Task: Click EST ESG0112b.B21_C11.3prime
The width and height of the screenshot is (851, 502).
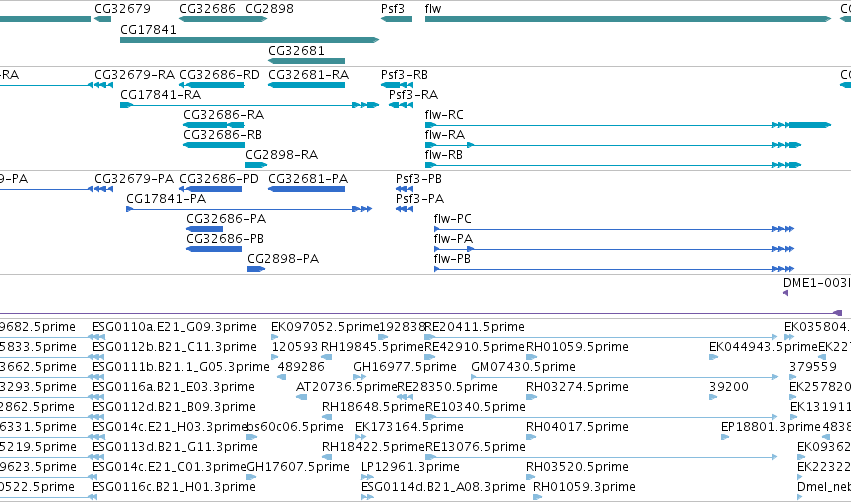Action: pos(174,347)
